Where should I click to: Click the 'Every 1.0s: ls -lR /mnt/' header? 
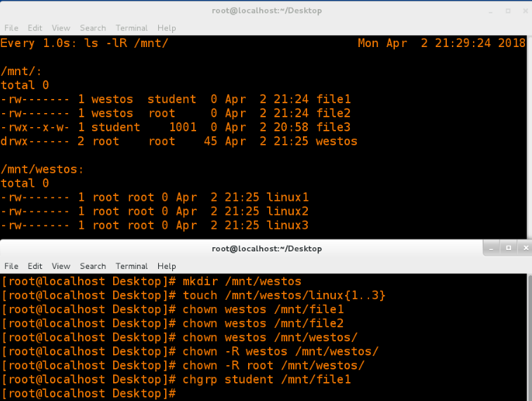click(84, 43)
